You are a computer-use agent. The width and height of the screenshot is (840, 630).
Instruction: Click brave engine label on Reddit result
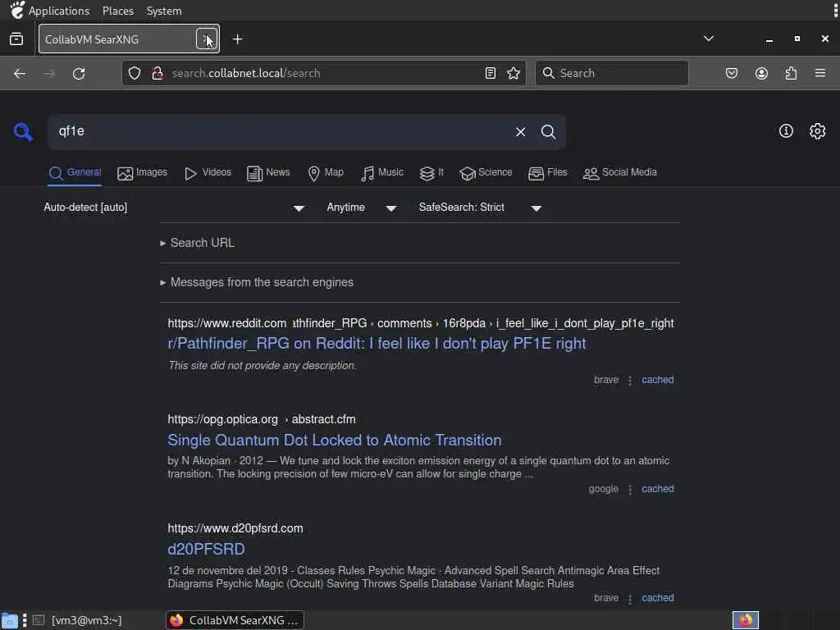pos(606,380)
